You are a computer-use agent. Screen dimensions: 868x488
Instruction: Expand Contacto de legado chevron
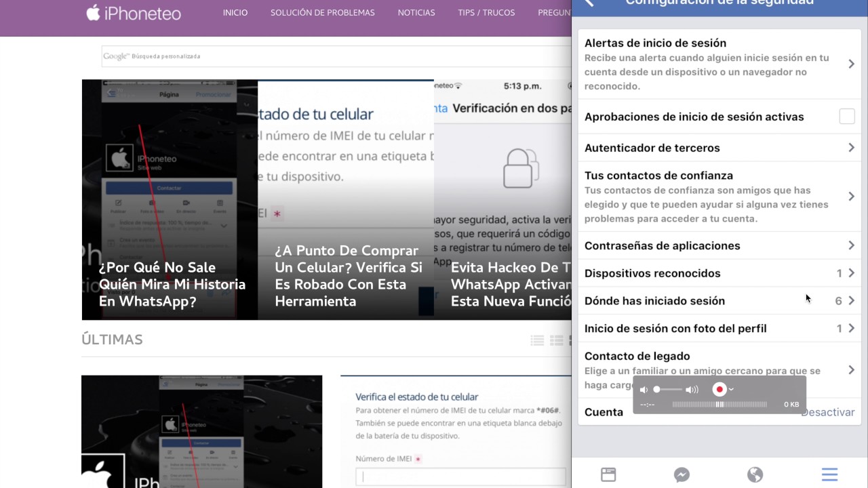(851, 369)
